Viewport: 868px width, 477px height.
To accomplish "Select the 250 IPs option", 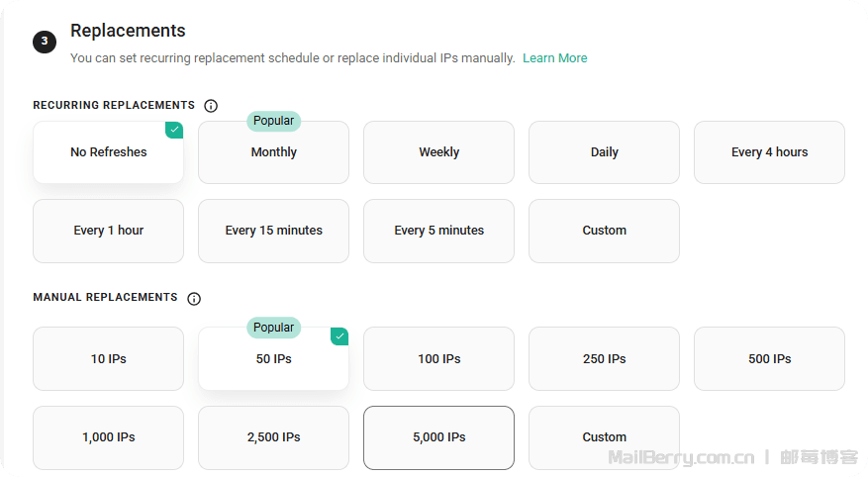I will [604, 359].
